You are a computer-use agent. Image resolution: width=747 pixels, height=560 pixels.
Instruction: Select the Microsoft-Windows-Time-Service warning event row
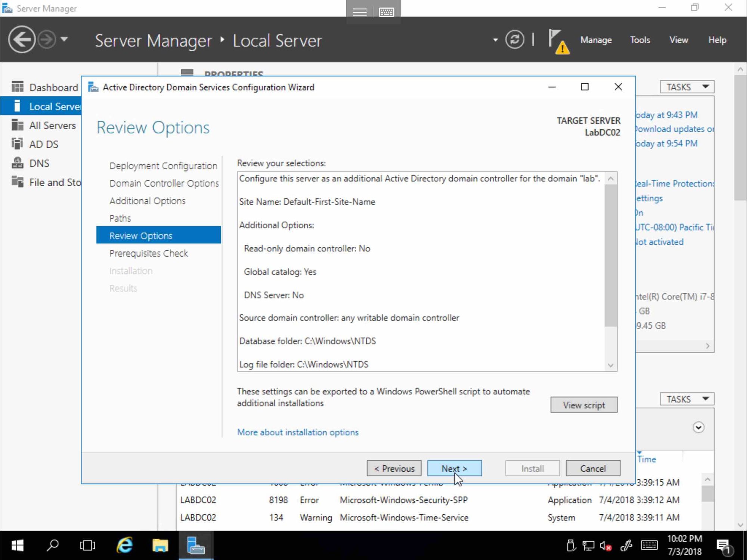coord(439,517)
